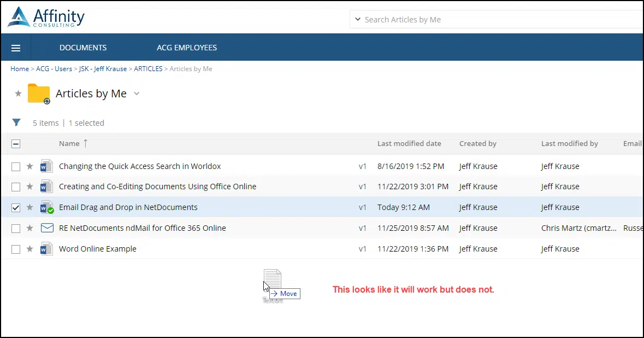The image size is (644, 338).
Task: Favorite the Articles by Me folder star
Action: [x=18, y=94]
